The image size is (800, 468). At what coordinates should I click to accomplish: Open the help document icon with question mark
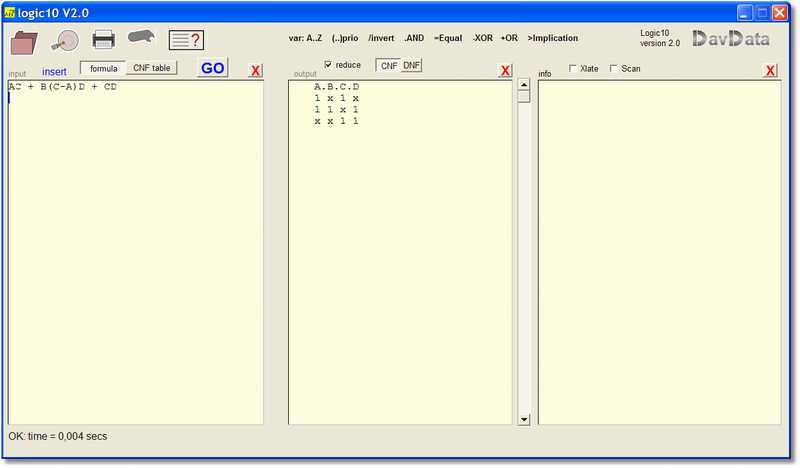tap(186, 40)
